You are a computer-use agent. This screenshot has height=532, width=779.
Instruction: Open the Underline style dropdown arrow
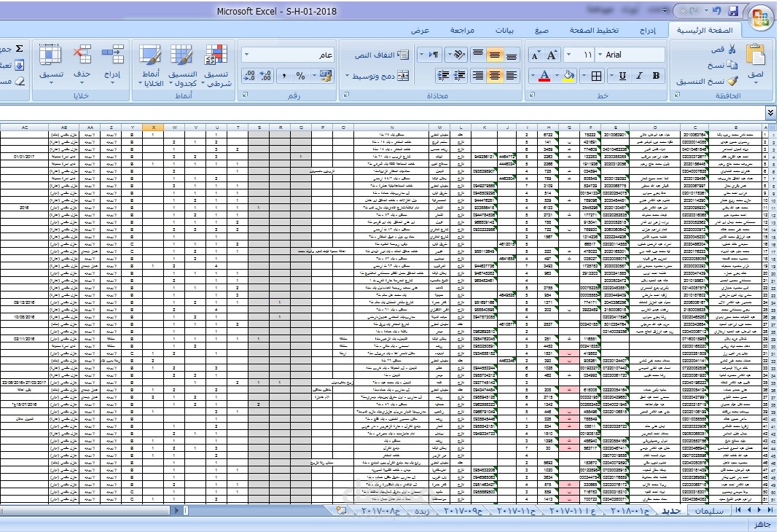[x=611, y=76]
